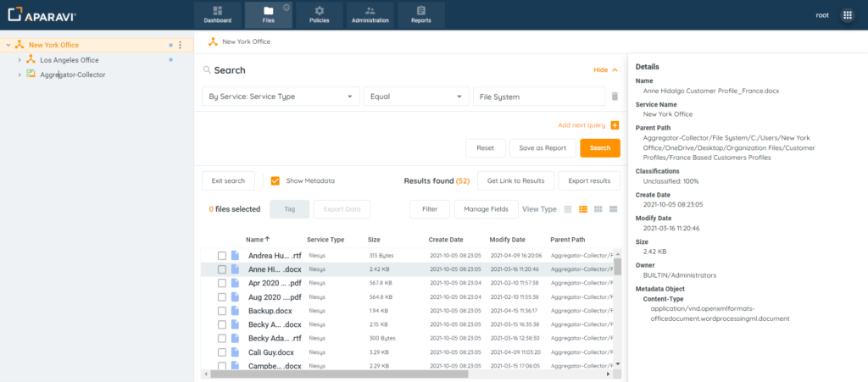Open the apps grid menu next to root
The image size is (868, 382).
(847, 15)
